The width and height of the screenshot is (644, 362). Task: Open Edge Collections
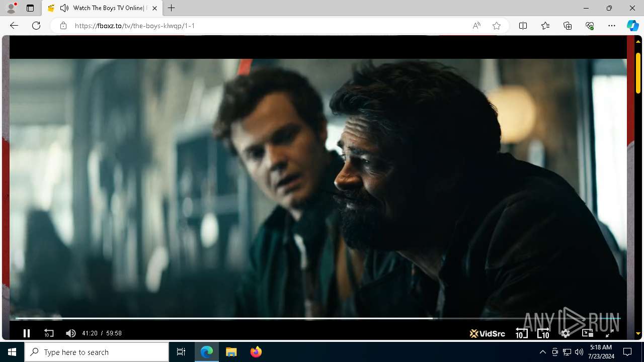click(x=568, y=26)
